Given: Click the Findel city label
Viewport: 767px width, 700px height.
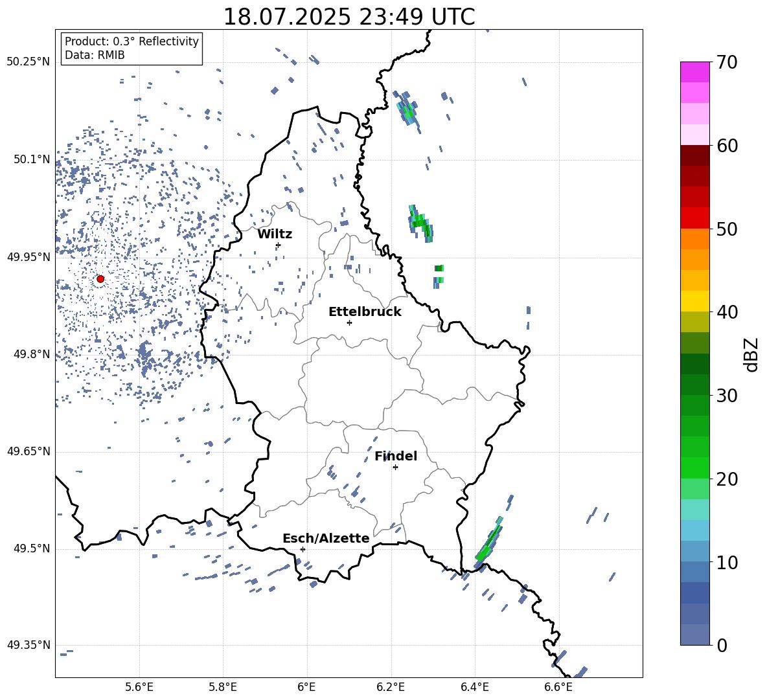Looking at the screenshot, I should (x=396, y=456).
